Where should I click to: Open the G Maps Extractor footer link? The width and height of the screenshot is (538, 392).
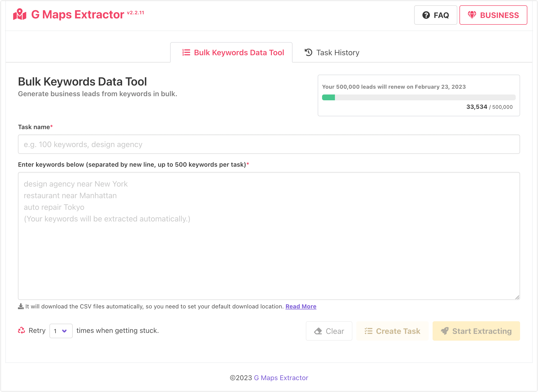pyautogui.click(x=281, y=378)
